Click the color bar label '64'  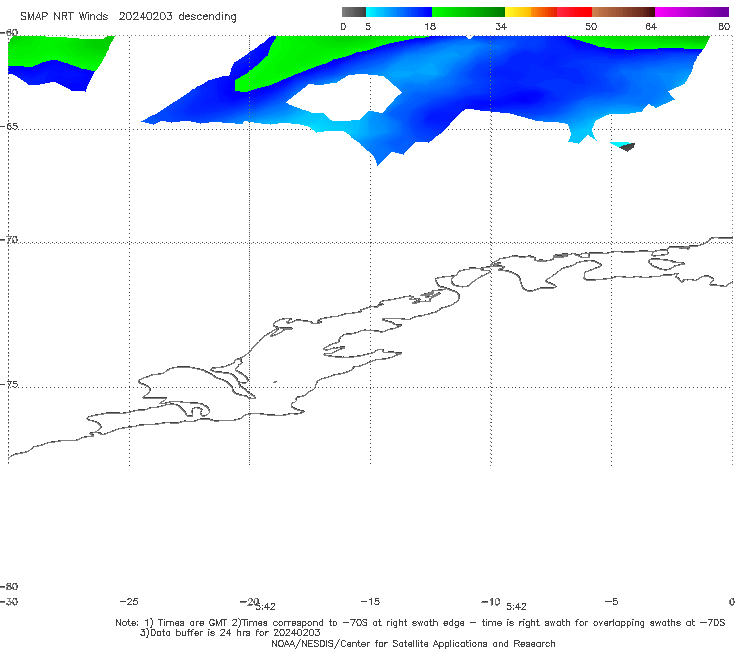pos(650,26)
